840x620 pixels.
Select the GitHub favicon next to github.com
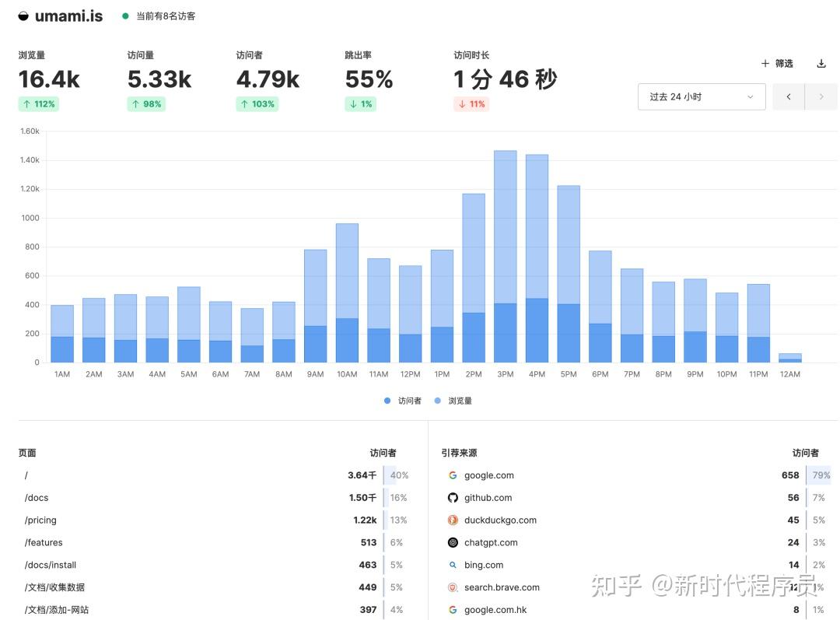tap(452, 497)
